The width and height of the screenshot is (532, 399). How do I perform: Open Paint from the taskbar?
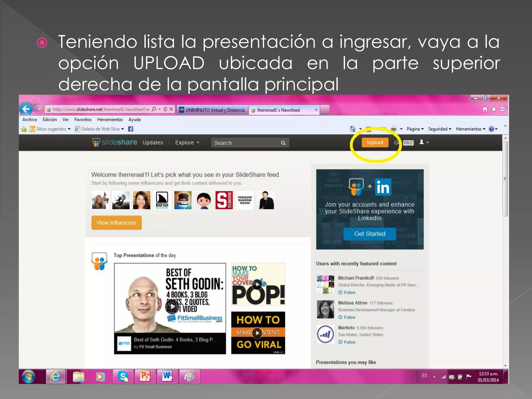pyautogui.click(x=189, y=376)
